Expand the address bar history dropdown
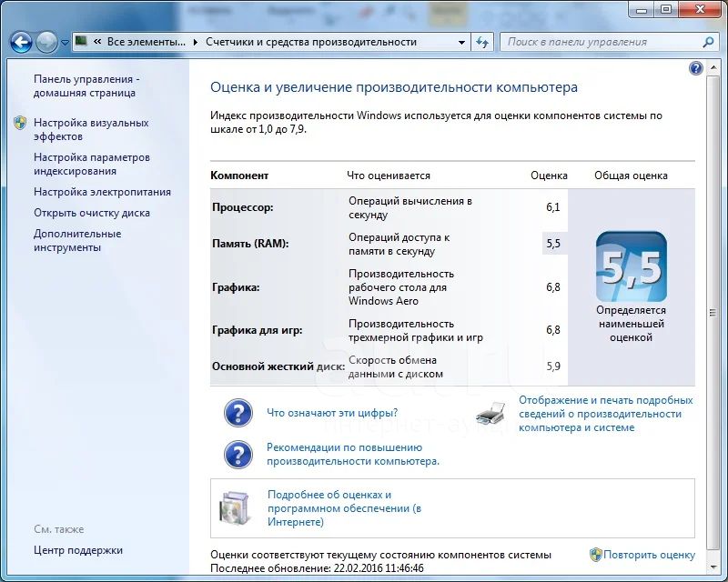 point(461,42)
